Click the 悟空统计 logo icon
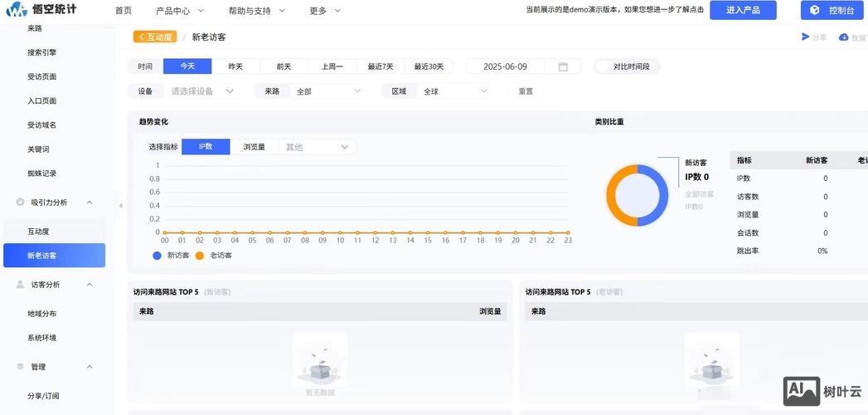The image size is (868, 415). (x=17, y=9)
